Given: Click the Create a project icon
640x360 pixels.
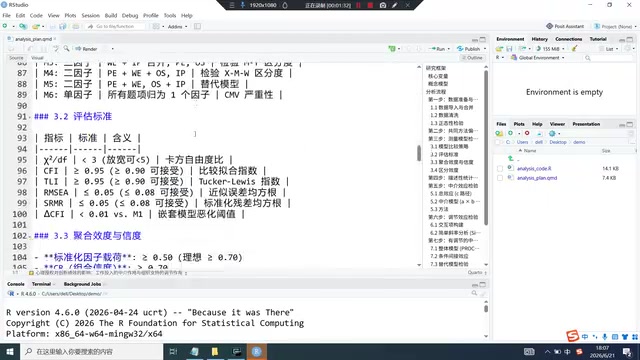Looking at the screenshot, I should [23, 26].
